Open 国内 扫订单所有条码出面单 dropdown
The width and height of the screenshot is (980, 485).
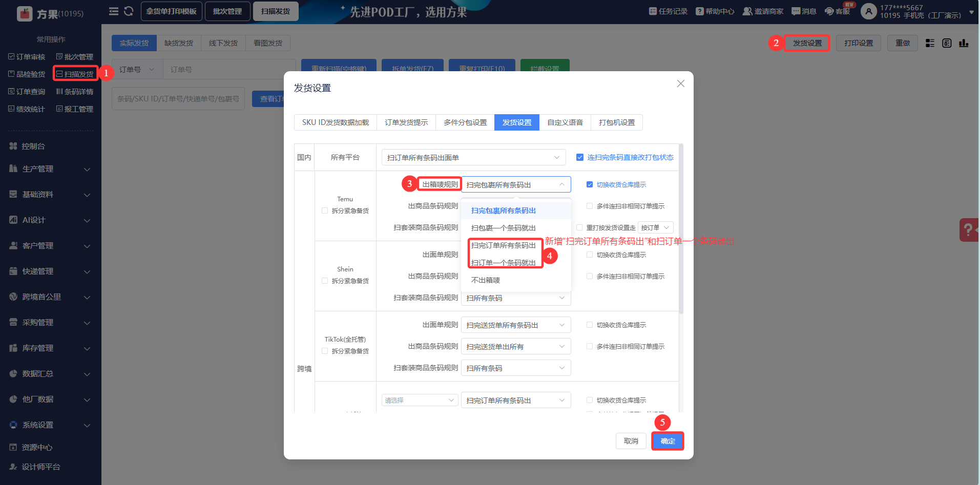point(473,157)
